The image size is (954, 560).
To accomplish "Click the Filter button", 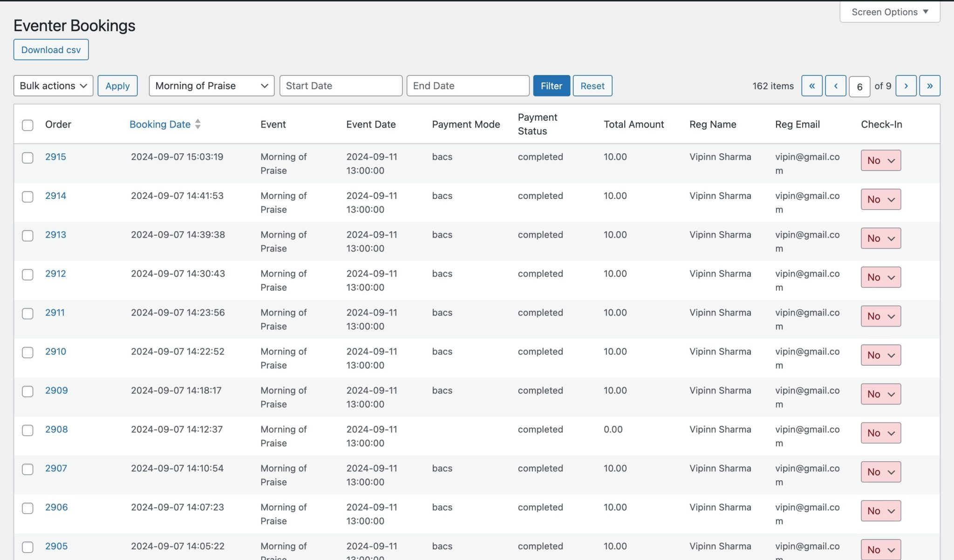I will point(552,86).
